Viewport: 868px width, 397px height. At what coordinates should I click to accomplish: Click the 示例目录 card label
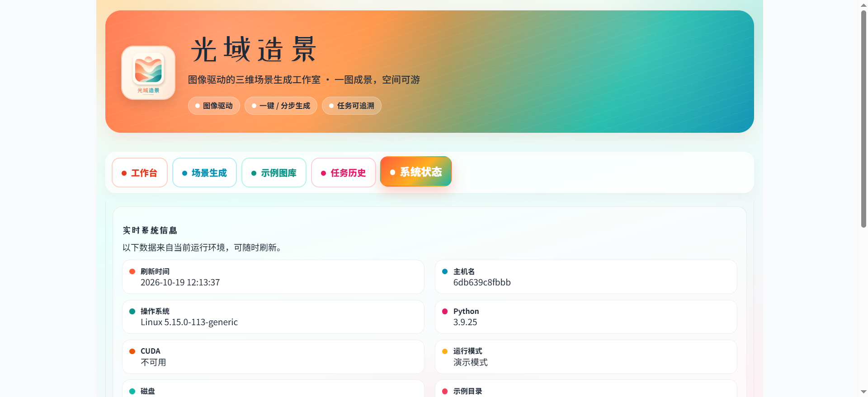tap(468, 391)
